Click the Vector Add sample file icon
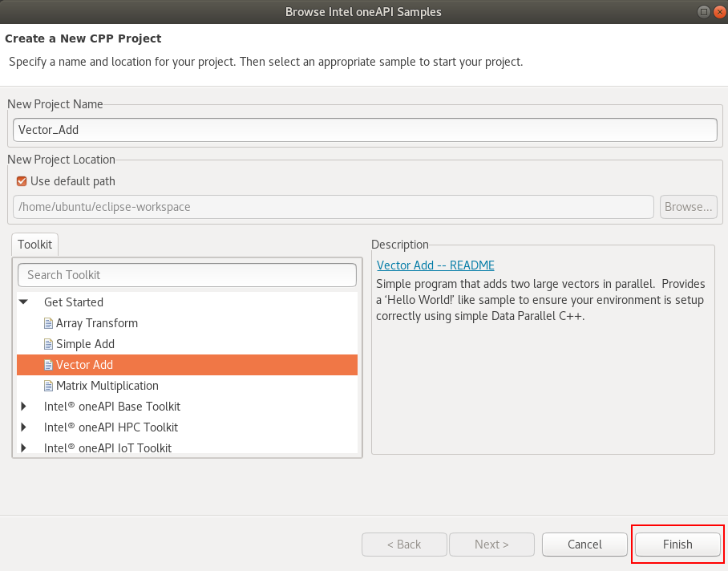The width and height of the screenshot is (728, 571). [48, 365]
